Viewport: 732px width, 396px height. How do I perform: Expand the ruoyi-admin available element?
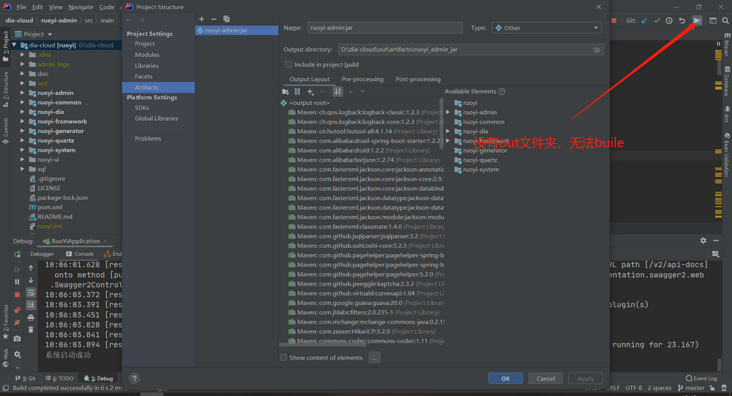[448, 112]
